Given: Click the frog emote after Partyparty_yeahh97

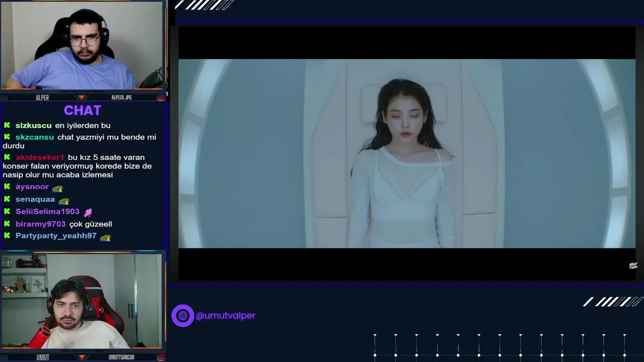Looking at the screenshot, I should pos(105,237).
